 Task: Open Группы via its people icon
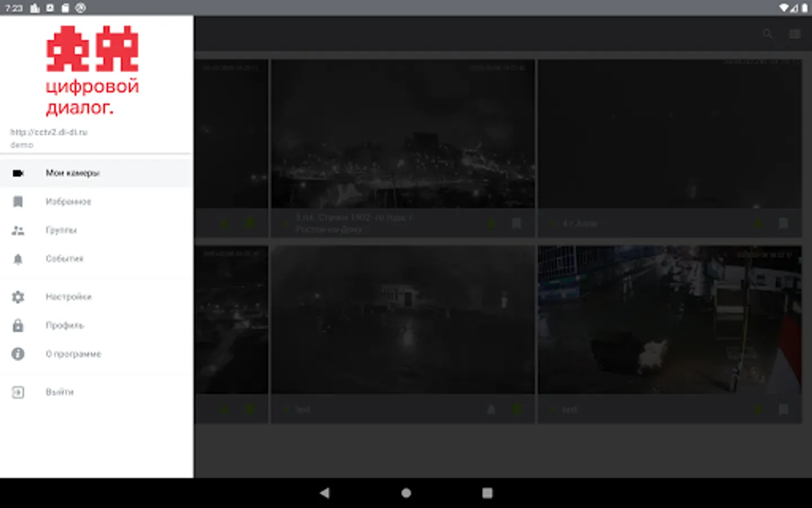(18, 230)
